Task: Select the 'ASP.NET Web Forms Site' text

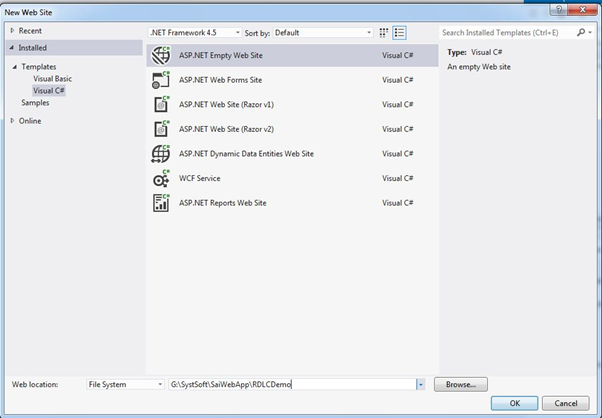Action: click(x=220, y=80)
